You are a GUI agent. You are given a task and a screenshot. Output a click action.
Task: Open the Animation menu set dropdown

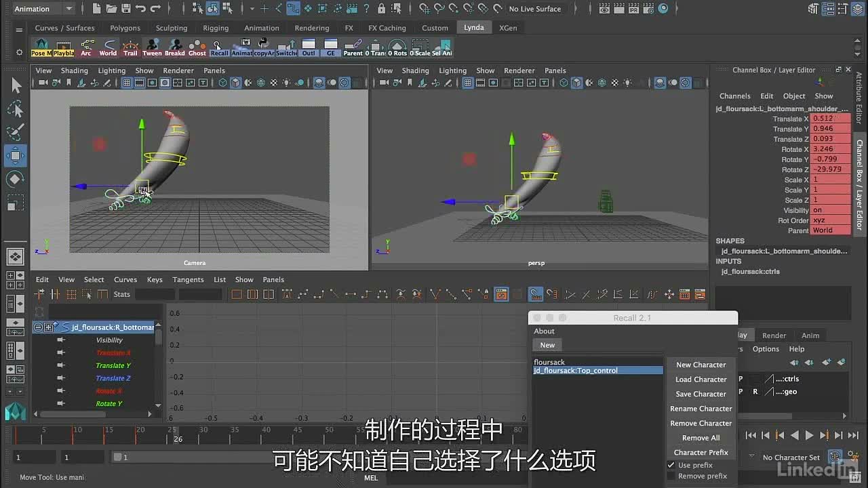(43, 9)
